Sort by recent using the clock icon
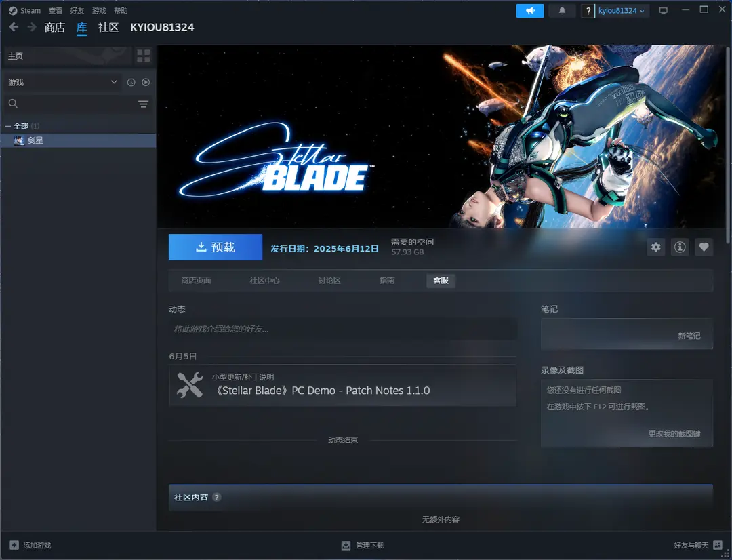 click(131, 82)
